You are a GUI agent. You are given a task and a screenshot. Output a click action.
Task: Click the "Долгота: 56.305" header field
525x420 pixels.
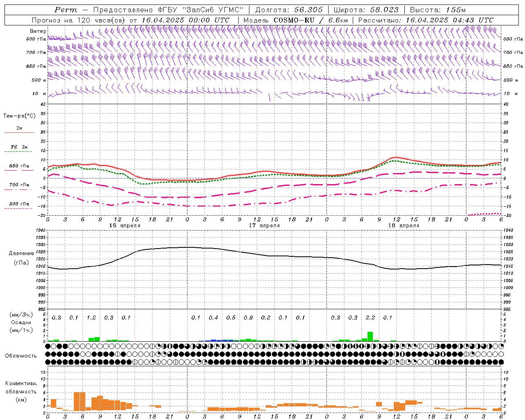tap(289, 10)
